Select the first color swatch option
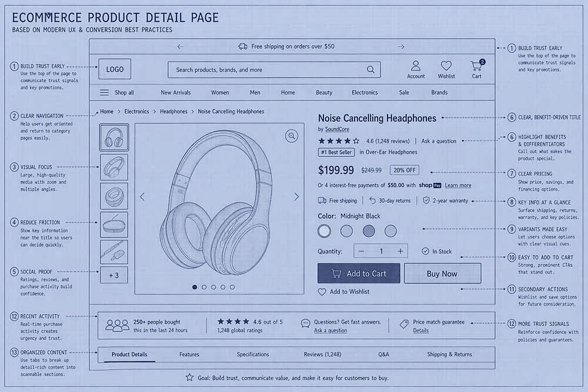 [324, 231]
